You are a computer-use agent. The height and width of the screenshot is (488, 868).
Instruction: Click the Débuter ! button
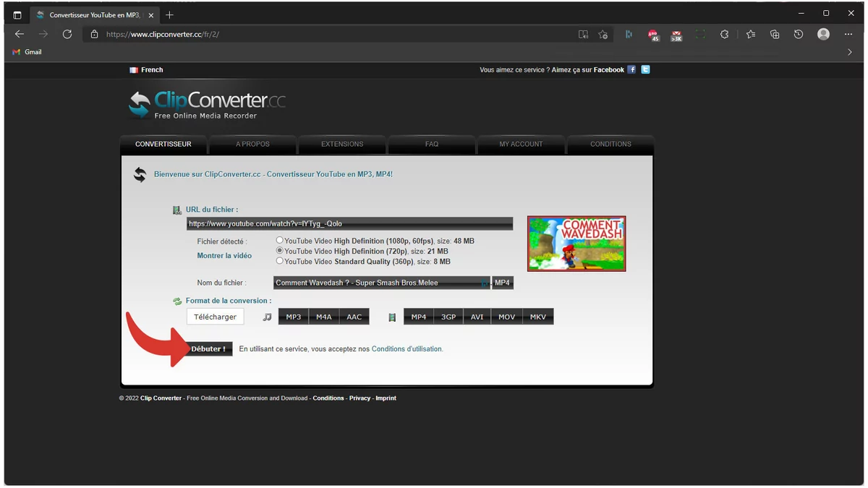tap(208, 348)
